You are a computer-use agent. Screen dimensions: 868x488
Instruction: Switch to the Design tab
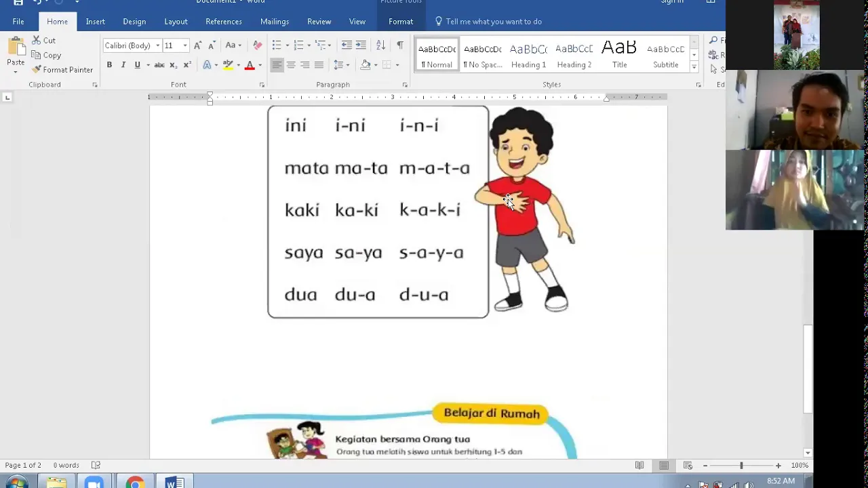pos(134,22)
